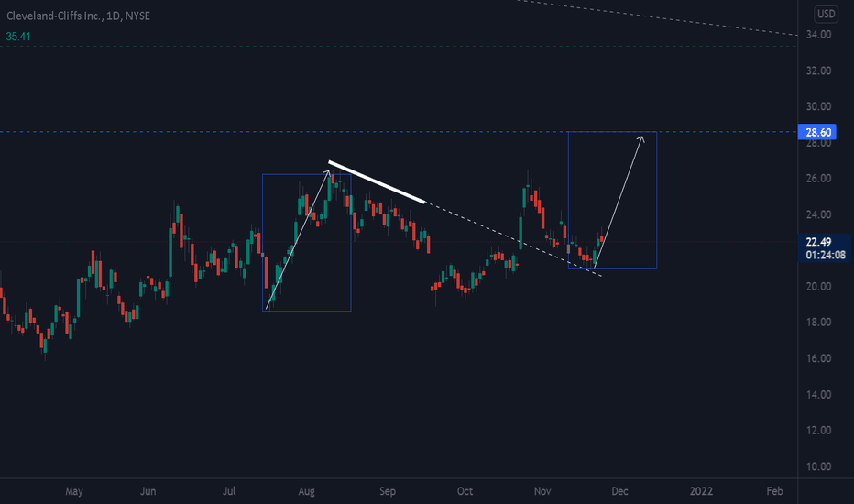The width and height of the screenshot is (854, 504).
Task: Click the 12.00 price axis label
Action: 818,431
